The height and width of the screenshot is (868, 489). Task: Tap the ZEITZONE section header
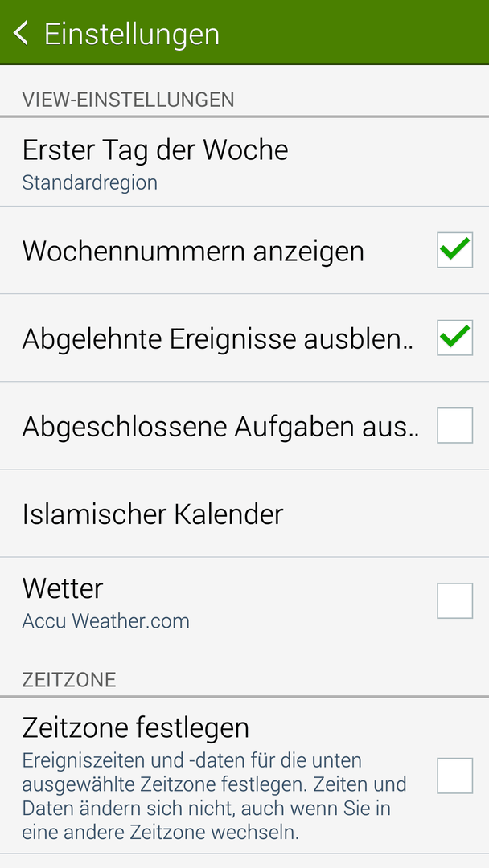(69, 680)
